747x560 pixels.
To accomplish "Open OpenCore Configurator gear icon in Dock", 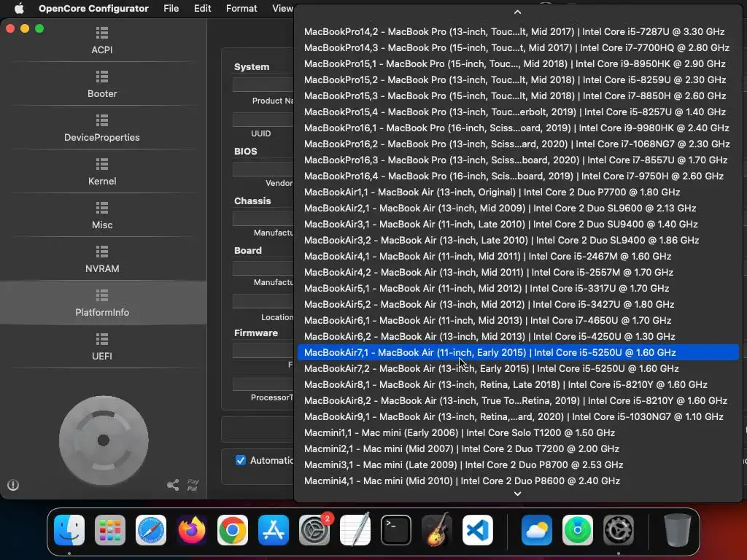I will [619, 530].
